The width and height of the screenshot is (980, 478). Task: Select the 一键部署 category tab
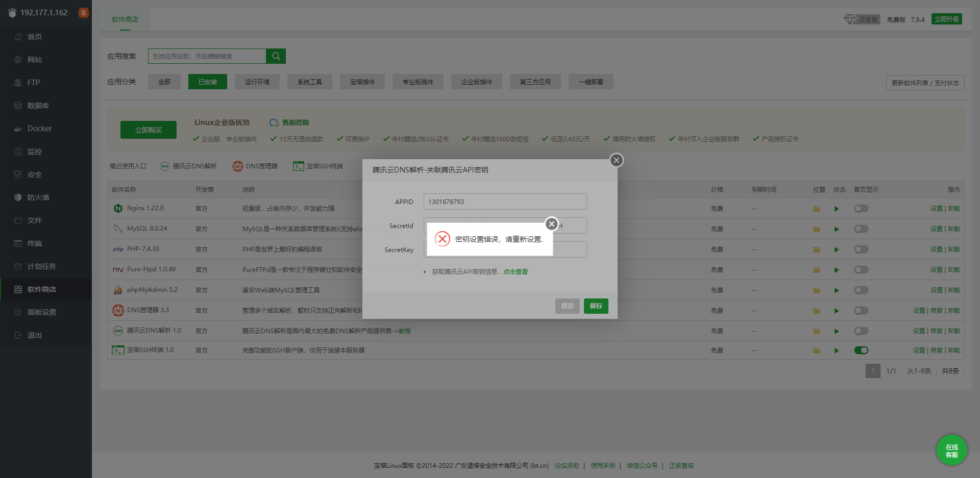tap(591, 82)
